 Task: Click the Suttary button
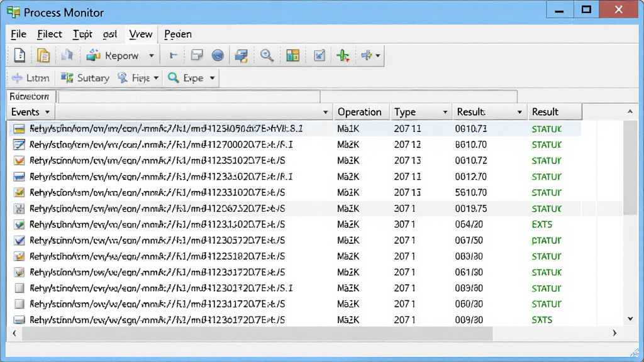tap(85, 77)
